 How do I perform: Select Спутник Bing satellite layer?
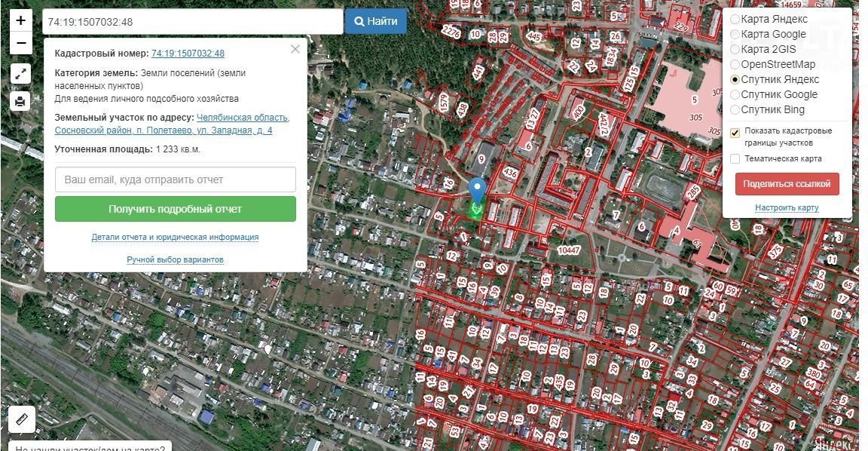click(x=735, y=109)
